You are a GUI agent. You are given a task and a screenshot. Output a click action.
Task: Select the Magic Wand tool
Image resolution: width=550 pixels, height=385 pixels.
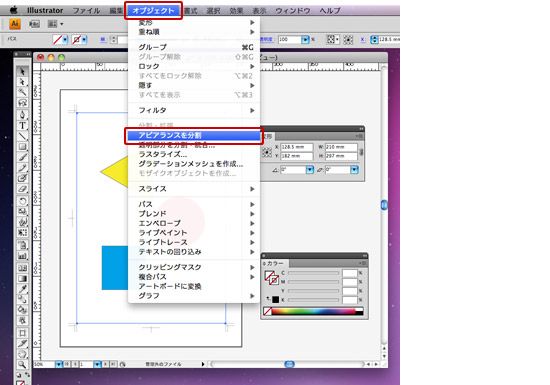(x=22, y=93)
